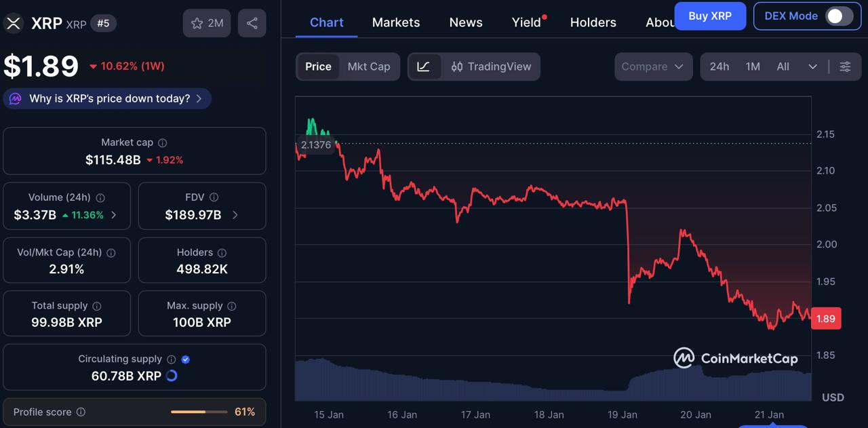Viewport: 868px width, 428px height.
Task: Toggle the DEX Mode switch
Action: (837, 16)
